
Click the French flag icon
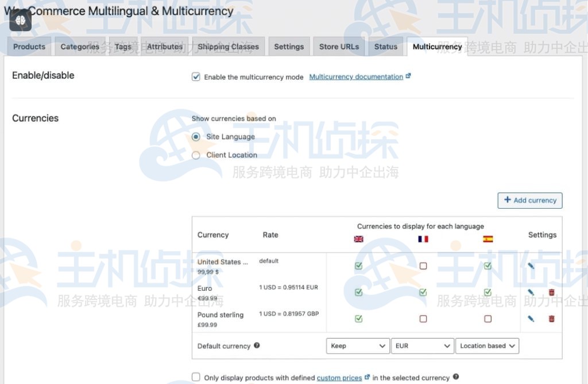coord(423,239)
